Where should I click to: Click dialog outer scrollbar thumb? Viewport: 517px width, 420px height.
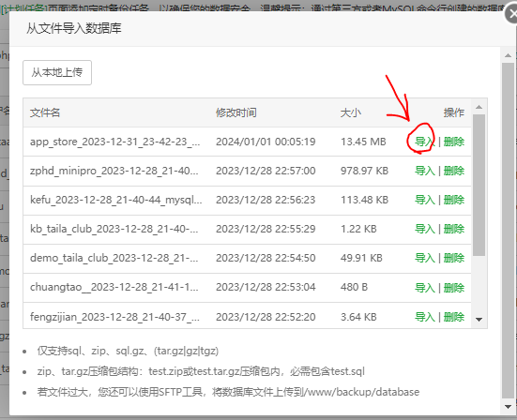point(508,231)
